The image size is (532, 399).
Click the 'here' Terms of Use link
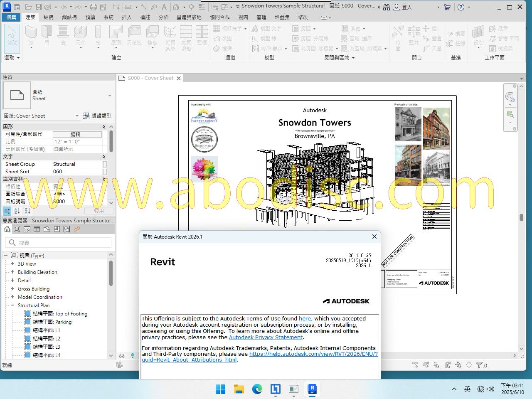point(305,319)
